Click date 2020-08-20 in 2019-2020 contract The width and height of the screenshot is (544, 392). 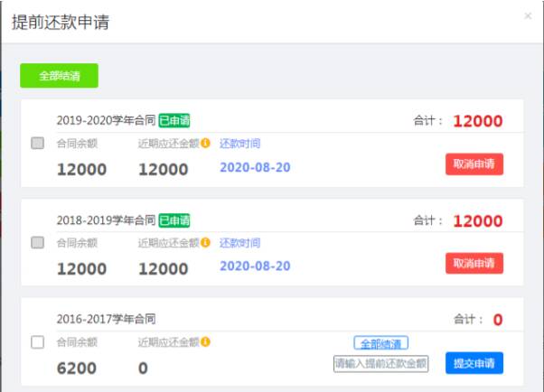[x=255, y=168]
